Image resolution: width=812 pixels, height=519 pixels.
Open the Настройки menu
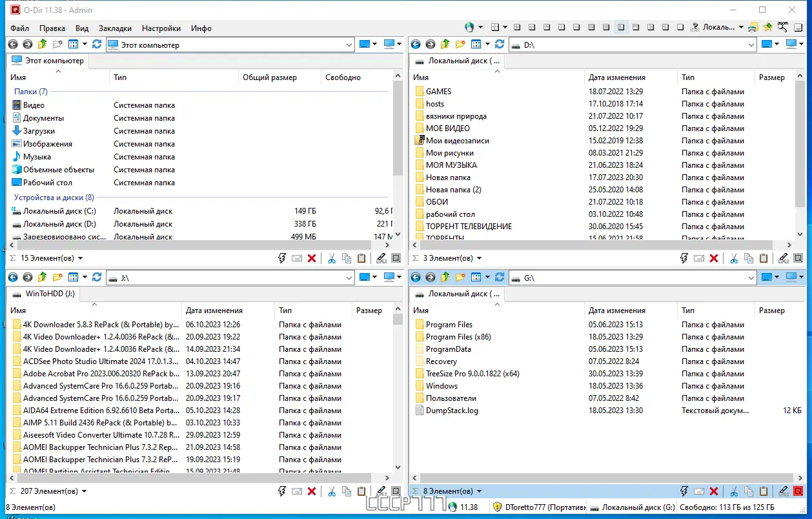[x=161, y=28]
